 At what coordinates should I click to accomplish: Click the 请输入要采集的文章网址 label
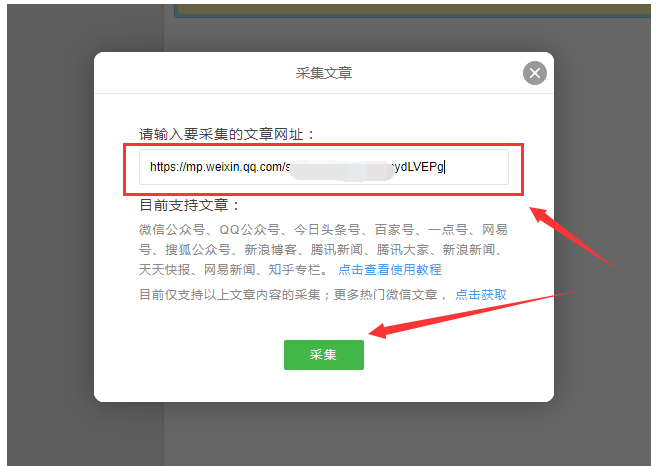(x=226, y=134)
